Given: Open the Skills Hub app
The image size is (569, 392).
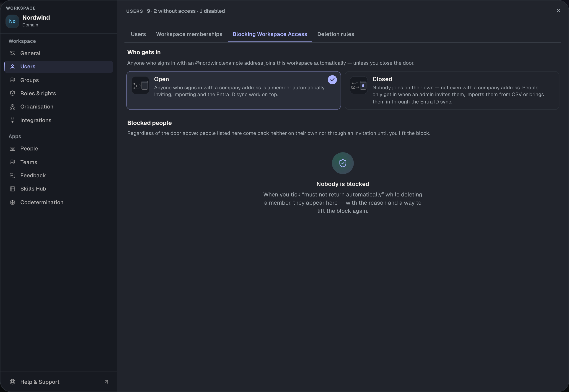Looking at the screenshot, I should pos(58,189).
